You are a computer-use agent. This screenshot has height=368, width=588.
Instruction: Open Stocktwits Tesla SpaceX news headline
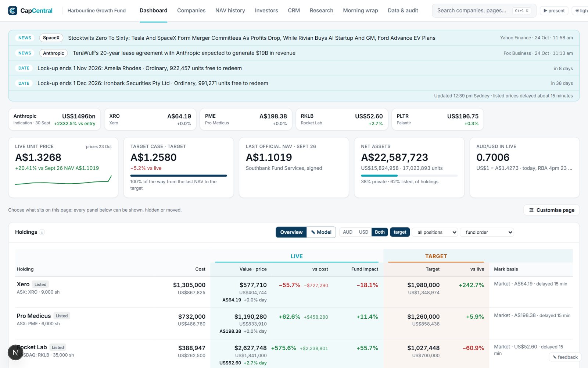pos(252,38)
